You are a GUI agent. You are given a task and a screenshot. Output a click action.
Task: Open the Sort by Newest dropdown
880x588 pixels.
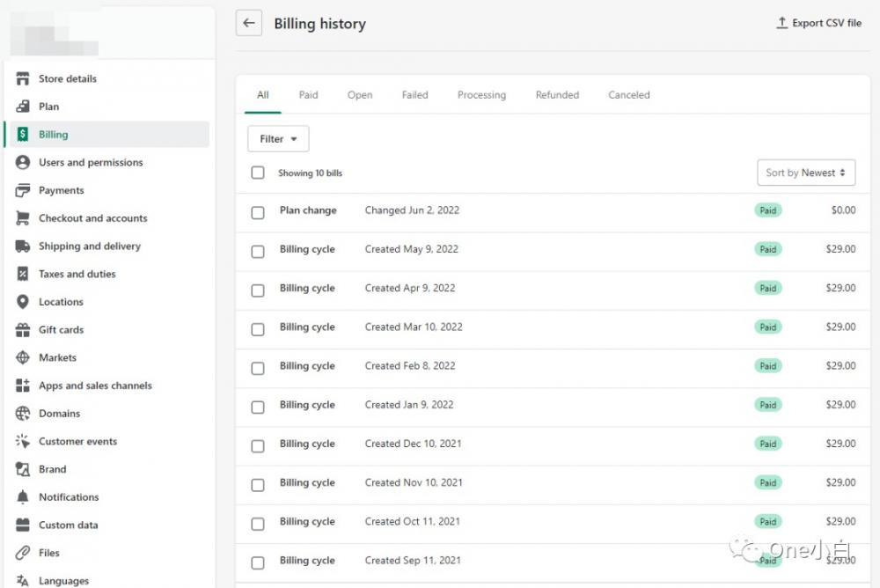point(806,173)
